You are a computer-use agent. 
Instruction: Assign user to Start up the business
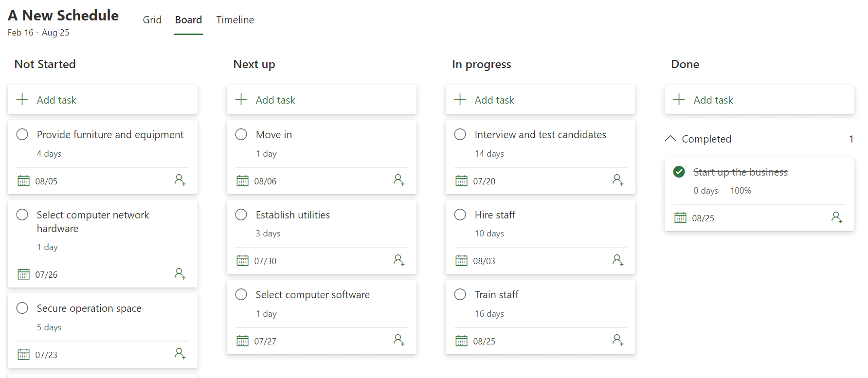(837, 217)
